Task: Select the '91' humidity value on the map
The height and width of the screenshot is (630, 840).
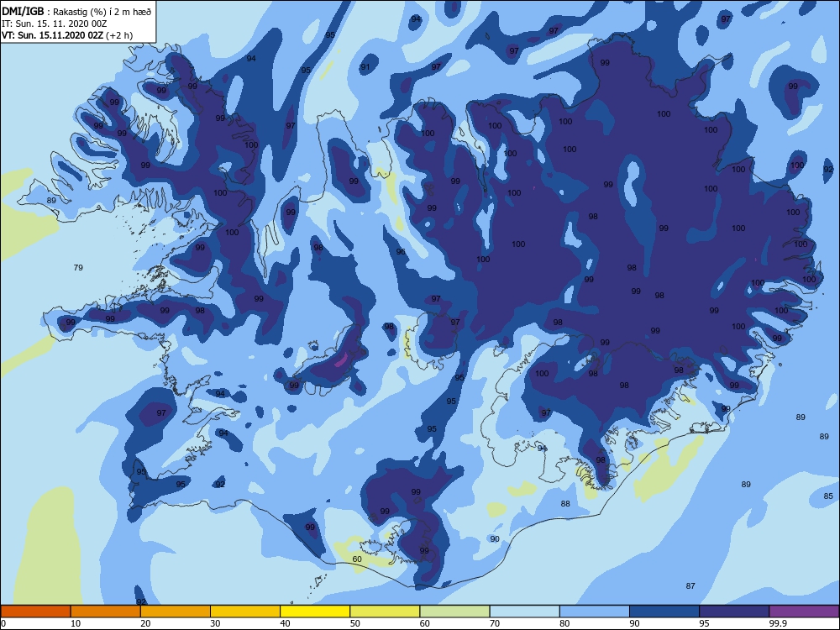Action: pyautogui.click(x=365, y=67)
